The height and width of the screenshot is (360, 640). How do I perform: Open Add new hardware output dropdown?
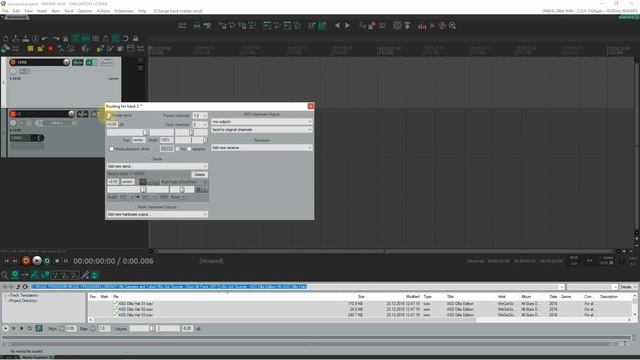click(157, 214)
